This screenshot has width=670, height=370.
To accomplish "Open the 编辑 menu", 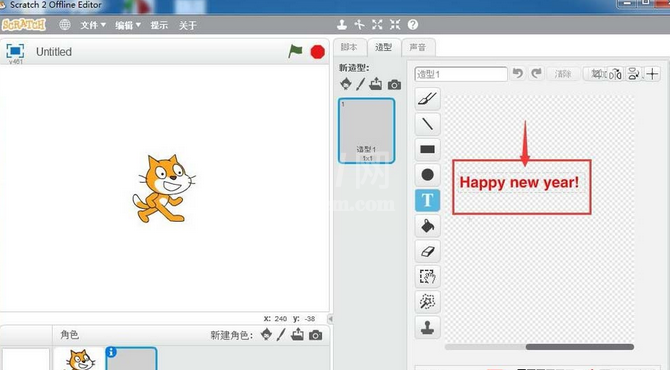I will [x=128, y=25].
